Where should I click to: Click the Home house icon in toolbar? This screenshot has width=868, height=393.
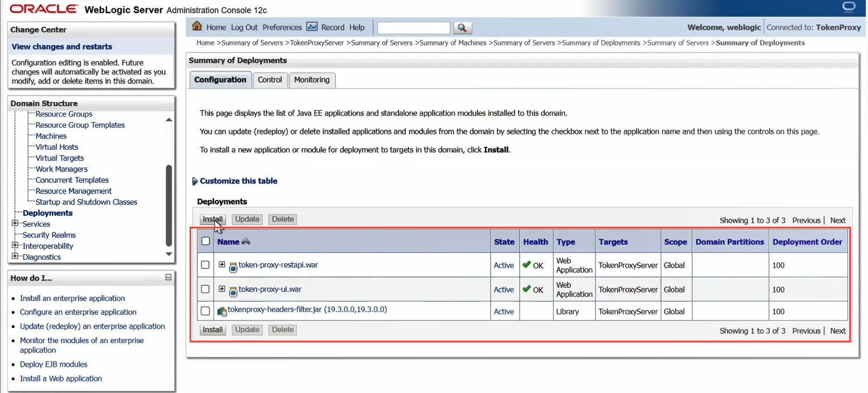pos(198,26)
